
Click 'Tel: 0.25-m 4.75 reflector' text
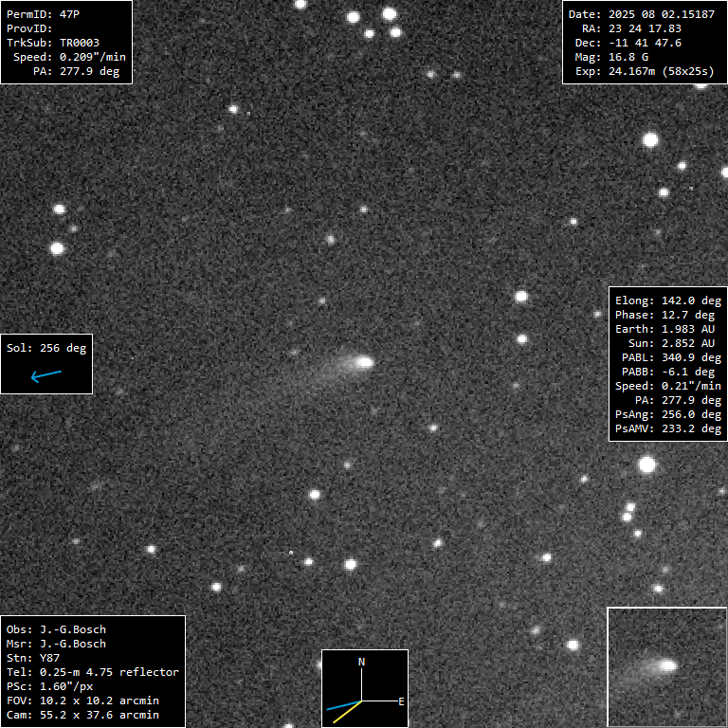pos(92,672)
